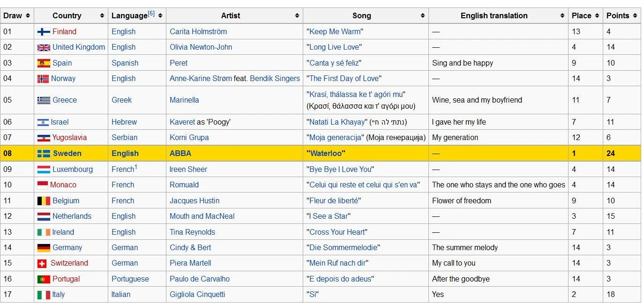Open the Yugoslavia country link
The width and height of the screenshot is (644, 304).
point(69,138)
